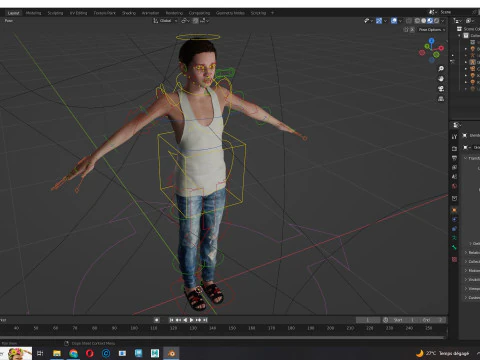Toggle X-ray mode in viewport header
Screen dimensions: 480x360
409,21
